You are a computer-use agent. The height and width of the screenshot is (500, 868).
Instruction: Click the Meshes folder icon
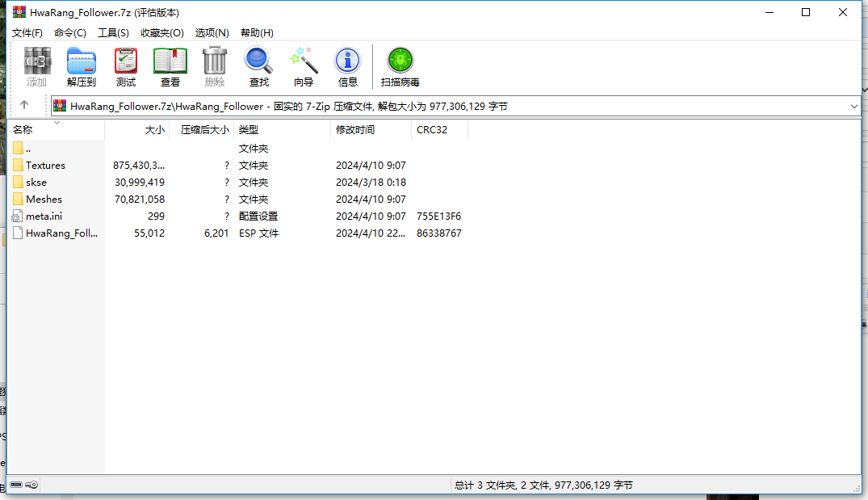(x=18, y=199)
